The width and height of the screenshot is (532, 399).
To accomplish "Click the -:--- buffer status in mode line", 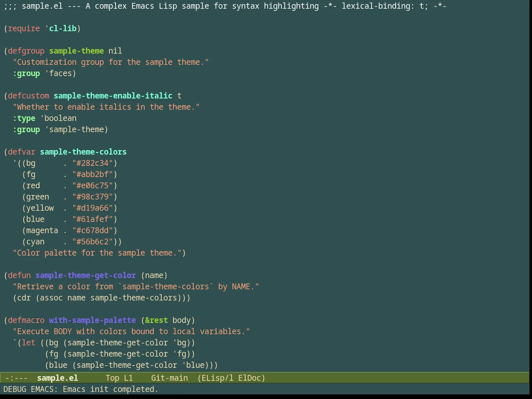I will click(x=16, y=378).
